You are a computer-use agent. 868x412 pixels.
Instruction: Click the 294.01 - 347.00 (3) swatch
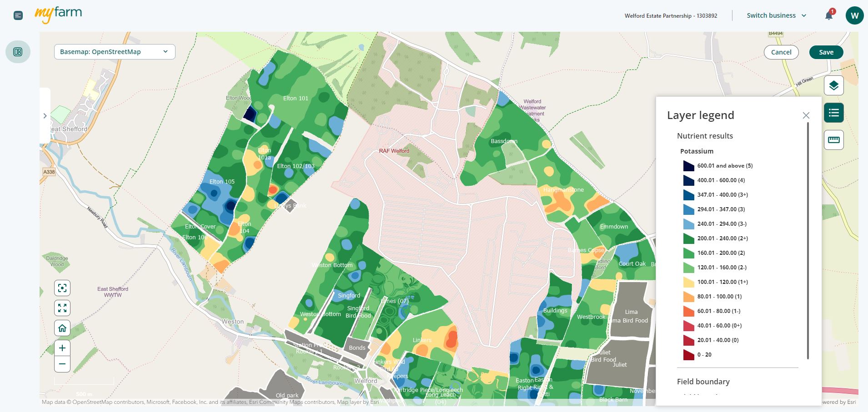pyautogui.click(x=688, y=209)
